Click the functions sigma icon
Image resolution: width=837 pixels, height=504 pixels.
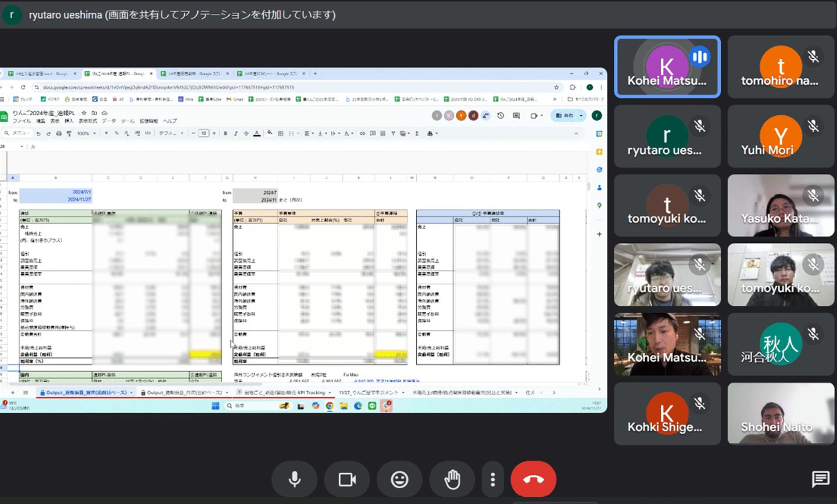(x=417, y=134)
